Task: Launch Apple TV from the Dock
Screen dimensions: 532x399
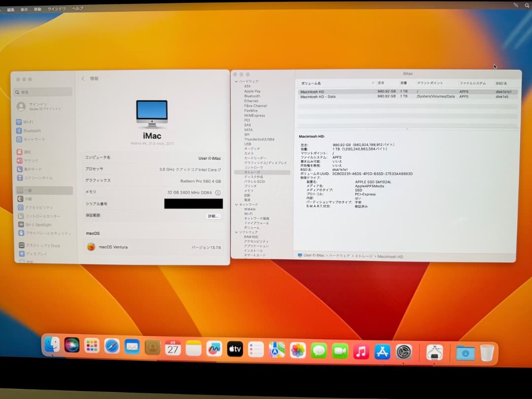Action: click(235, 349)
